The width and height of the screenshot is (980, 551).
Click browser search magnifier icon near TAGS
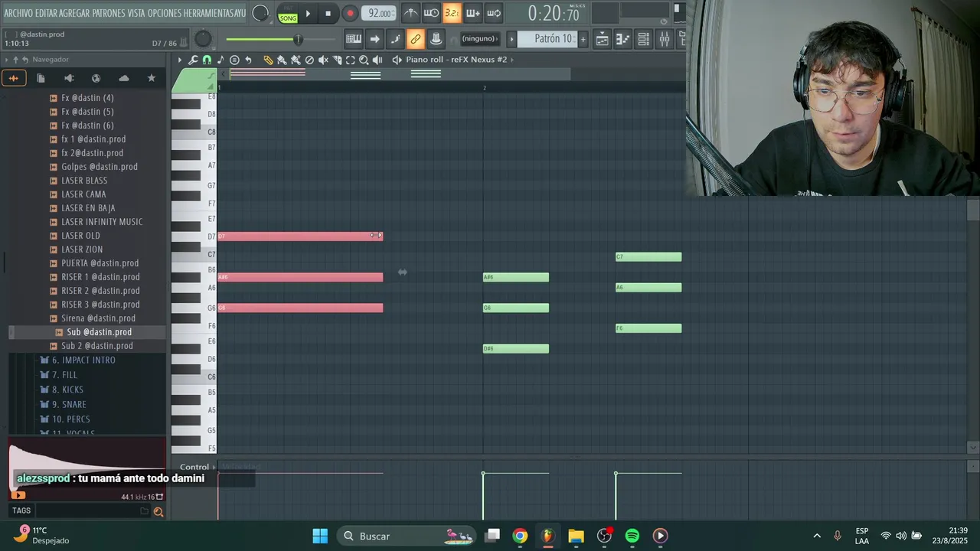coord(158,512)
